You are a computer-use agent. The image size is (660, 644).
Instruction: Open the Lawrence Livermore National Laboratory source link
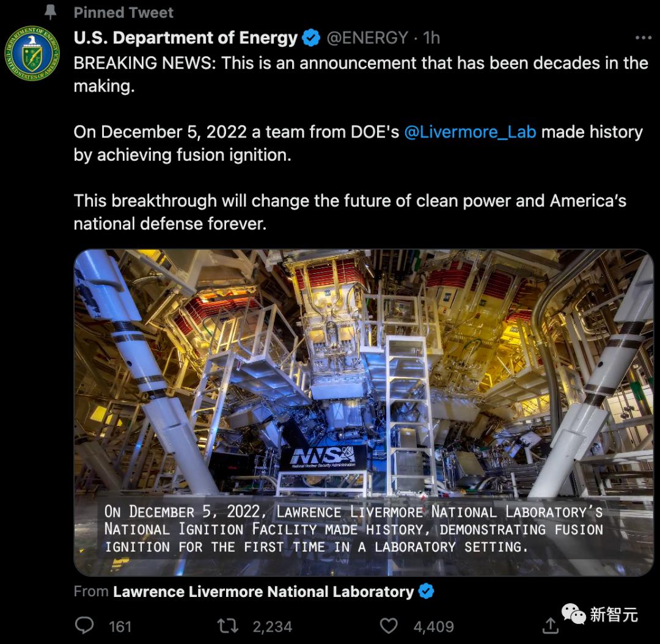click(x=263, y=591)
